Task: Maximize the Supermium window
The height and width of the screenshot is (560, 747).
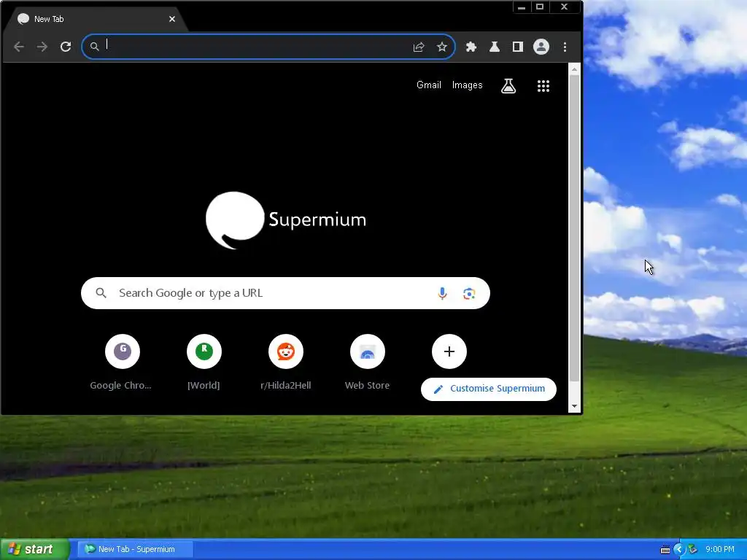Action: pyautogui.click(x=540, y=7)
